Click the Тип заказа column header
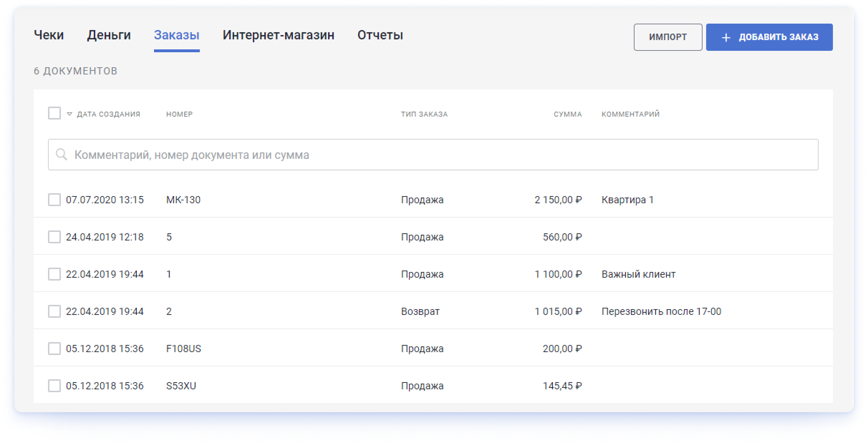The height and width of the screenshot is (448, 868). tap(424, 114)
